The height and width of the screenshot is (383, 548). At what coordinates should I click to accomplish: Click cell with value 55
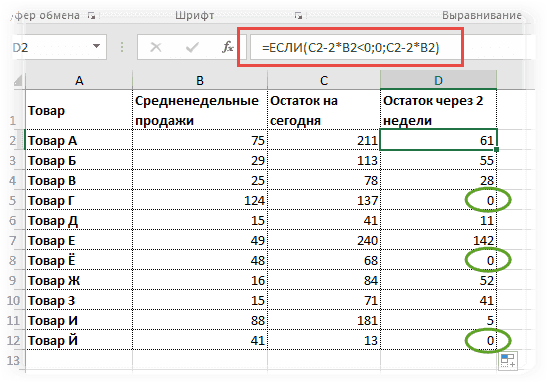click(x=438, y=160)
